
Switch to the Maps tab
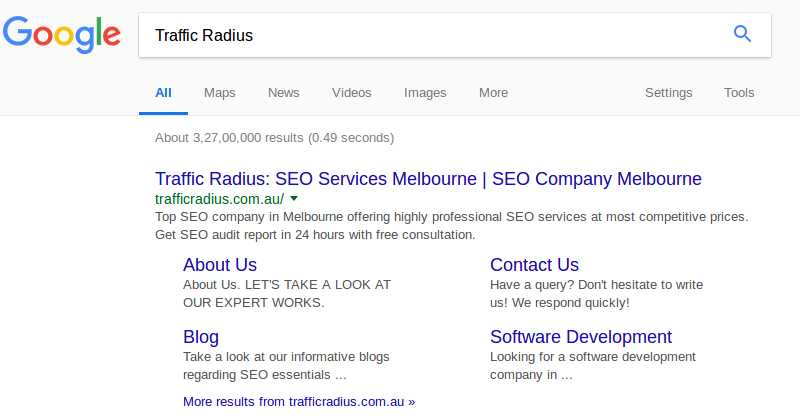tap(219, 93)
